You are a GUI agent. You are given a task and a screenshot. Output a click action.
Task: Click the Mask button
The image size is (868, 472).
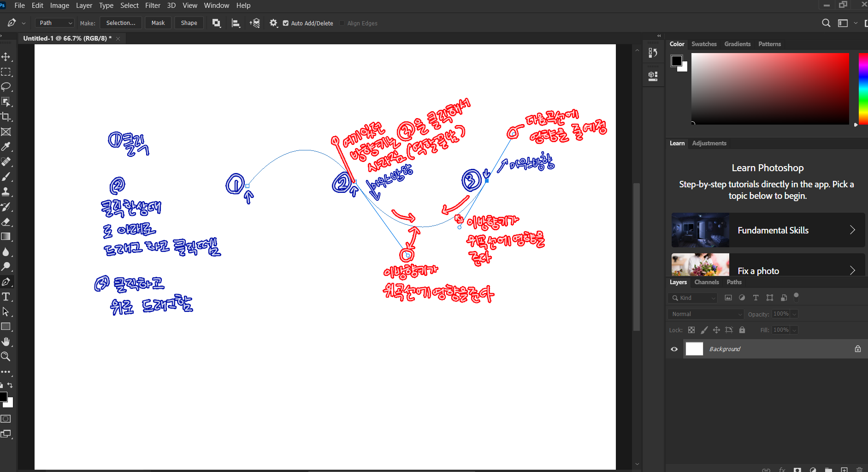tap(158, 23)
